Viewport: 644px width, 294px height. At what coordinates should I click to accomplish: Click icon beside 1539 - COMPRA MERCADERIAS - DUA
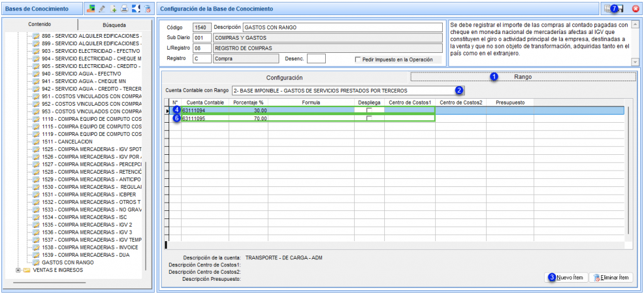pos(36,255)
